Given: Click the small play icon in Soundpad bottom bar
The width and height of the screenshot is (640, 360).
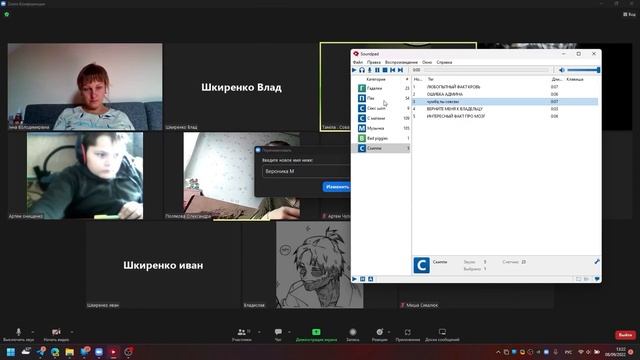Looking at the screenshot, I should point(354,279).
